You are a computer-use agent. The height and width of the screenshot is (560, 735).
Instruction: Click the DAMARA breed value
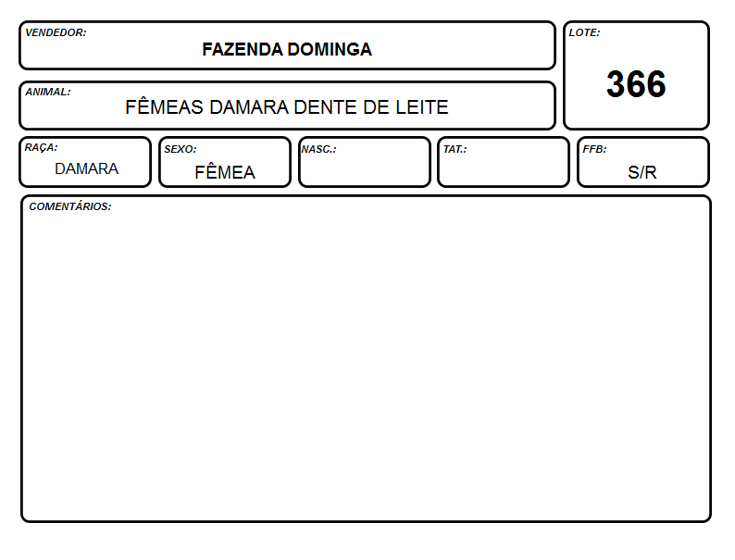(86, 168)
